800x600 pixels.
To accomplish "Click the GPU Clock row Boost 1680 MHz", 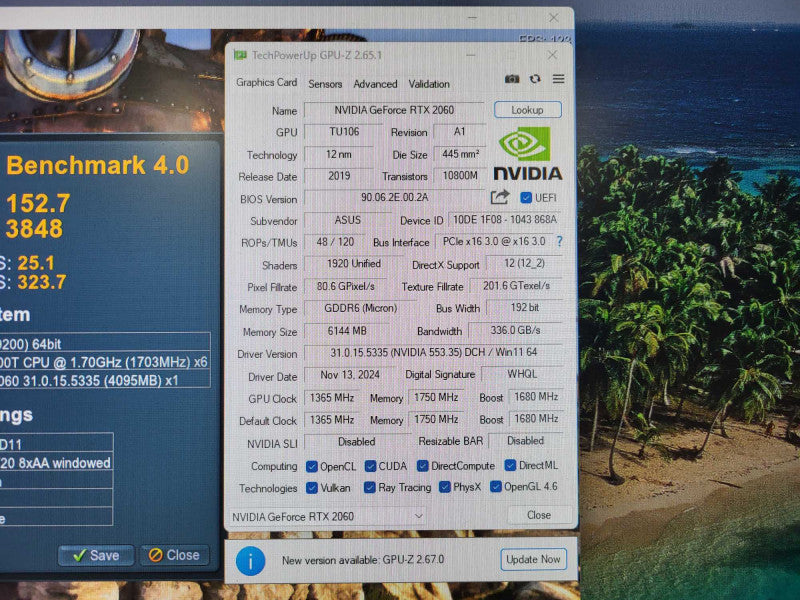I will (x=536, y=396).
